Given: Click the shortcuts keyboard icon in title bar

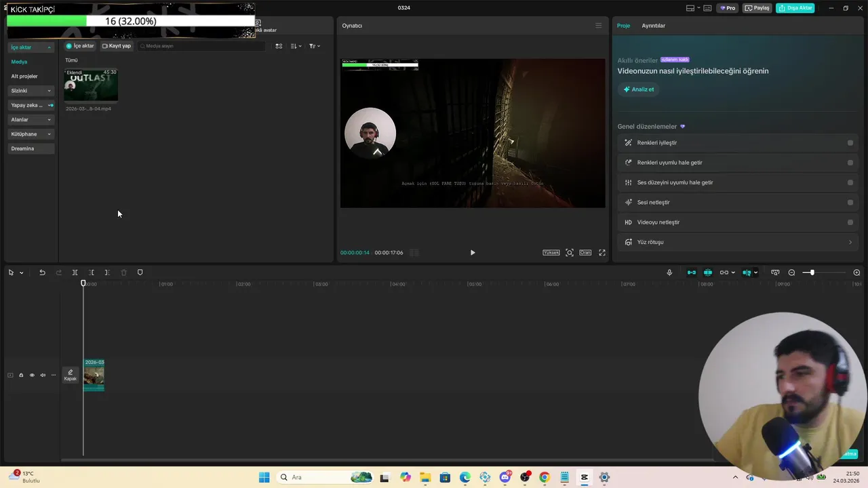Looking at the screenshot, I should (x=707, y=8).
